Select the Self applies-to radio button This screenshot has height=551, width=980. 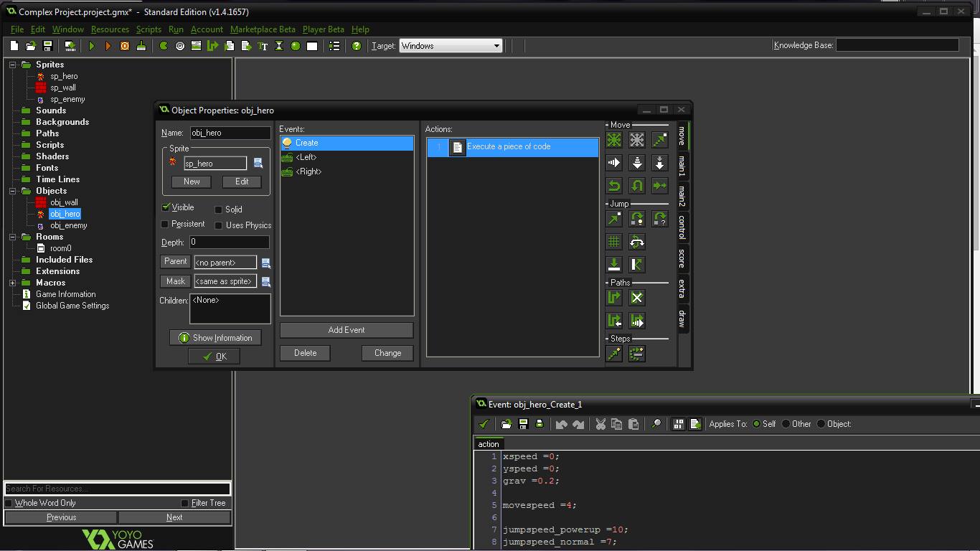pos(756,424)
